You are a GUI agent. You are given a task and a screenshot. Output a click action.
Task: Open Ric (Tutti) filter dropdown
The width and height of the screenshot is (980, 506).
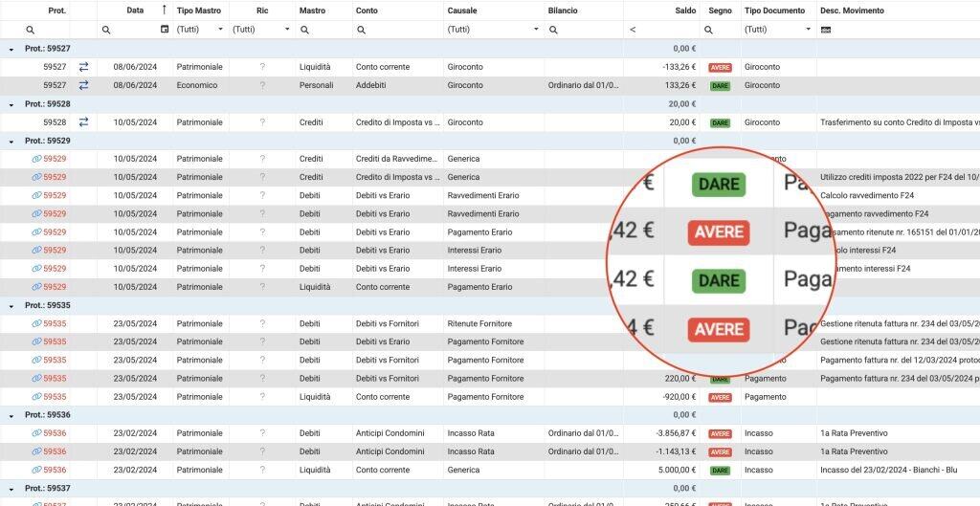287,30
